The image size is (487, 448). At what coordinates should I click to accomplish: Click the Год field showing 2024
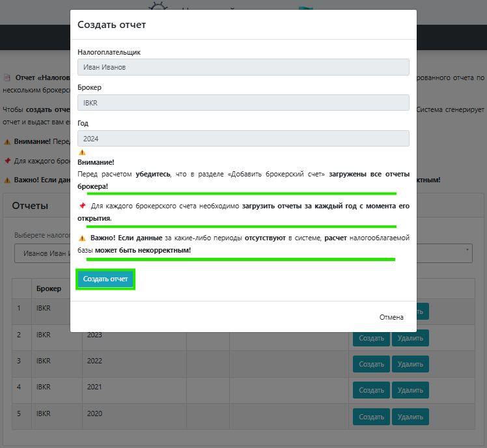coord(244,139)
